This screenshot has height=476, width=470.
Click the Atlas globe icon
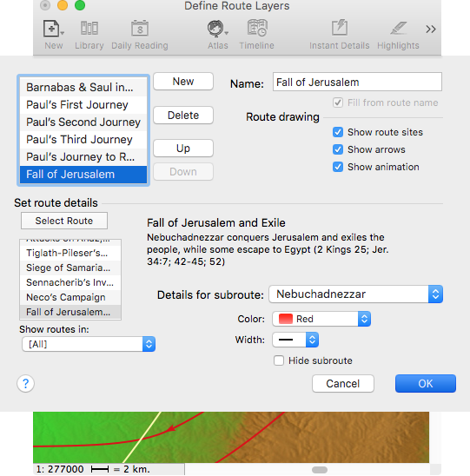coord(216,29)
